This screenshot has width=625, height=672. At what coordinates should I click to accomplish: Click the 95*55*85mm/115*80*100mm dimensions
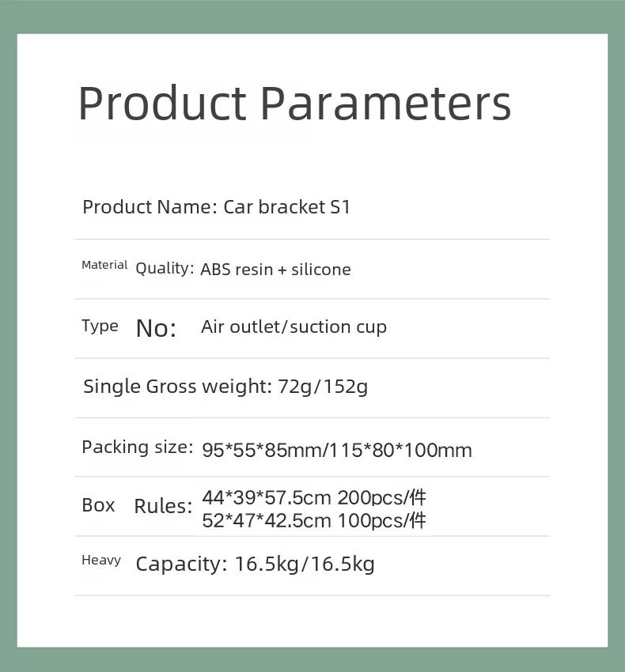point(337,451)
